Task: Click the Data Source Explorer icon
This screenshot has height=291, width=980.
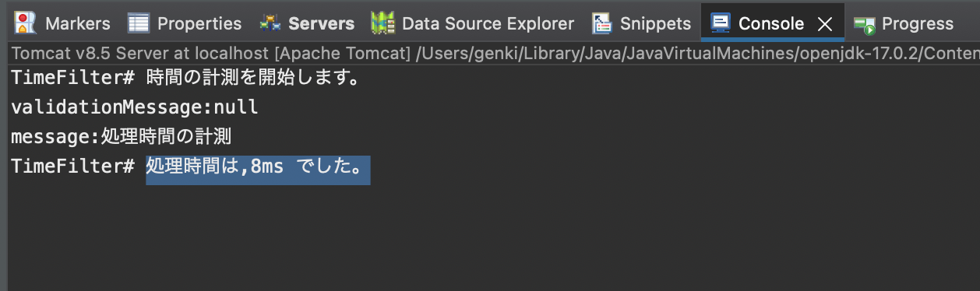Action: [382, 23]
